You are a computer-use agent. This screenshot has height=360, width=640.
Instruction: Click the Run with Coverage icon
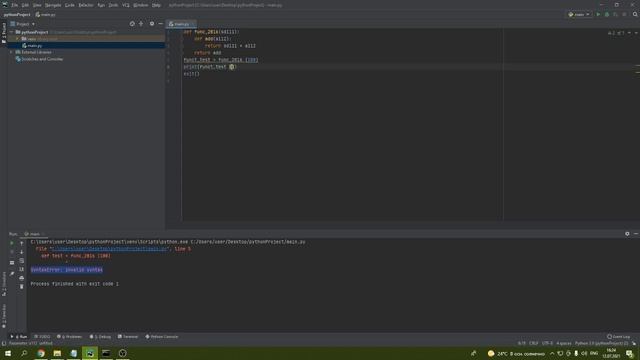(x=616, y=14)
